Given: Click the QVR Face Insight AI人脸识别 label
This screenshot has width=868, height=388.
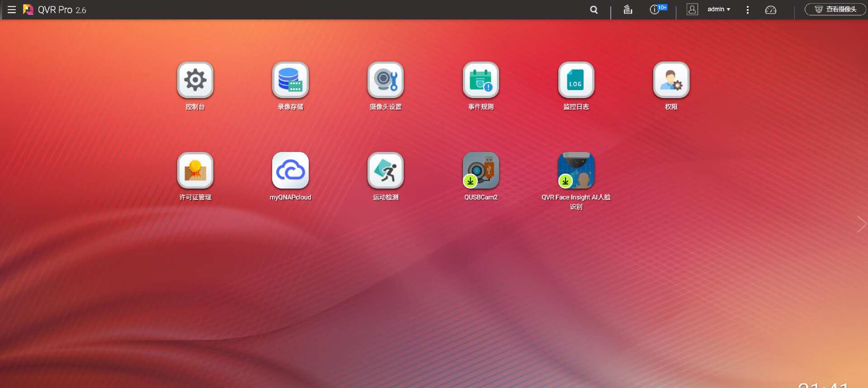Looking at the screenshot, I should (x=576, y=202).
